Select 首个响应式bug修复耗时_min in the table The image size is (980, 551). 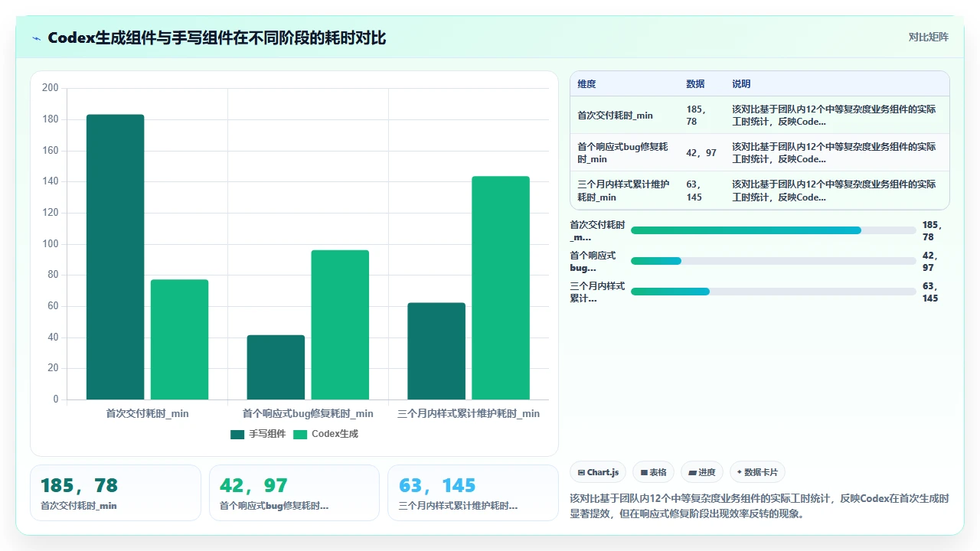(623, 153)
